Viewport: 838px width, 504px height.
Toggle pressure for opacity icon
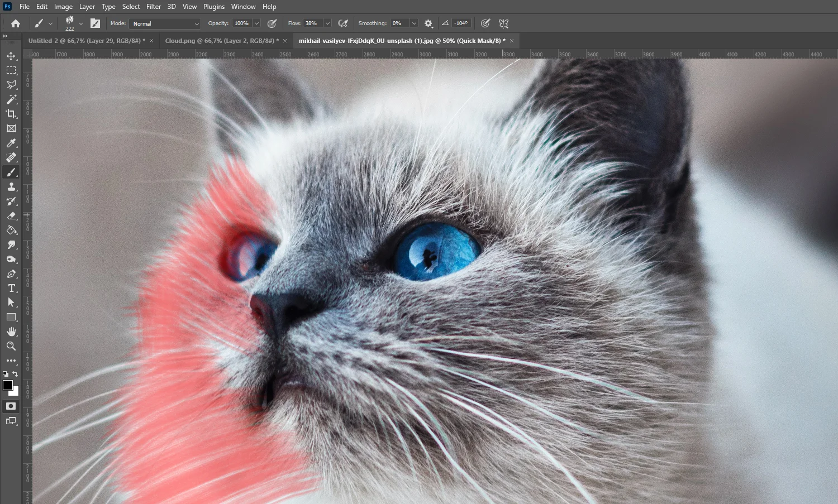click(272, 23)
